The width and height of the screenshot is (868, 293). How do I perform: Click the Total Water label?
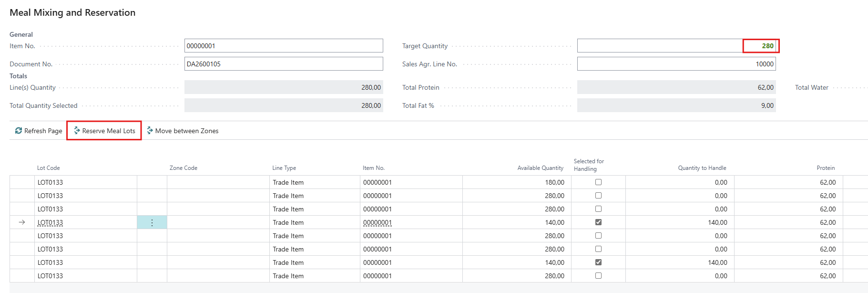click(x=812, y=87)
